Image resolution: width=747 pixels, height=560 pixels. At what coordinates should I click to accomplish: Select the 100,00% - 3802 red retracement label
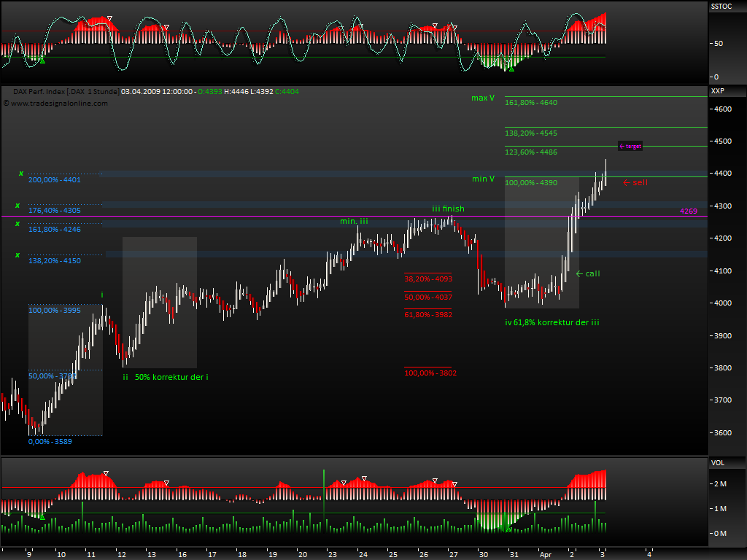[430, 373]
